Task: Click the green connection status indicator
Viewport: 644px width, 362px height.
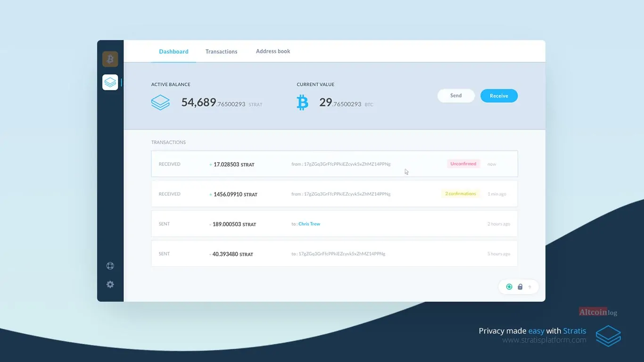Action: [x=509, y=287]
